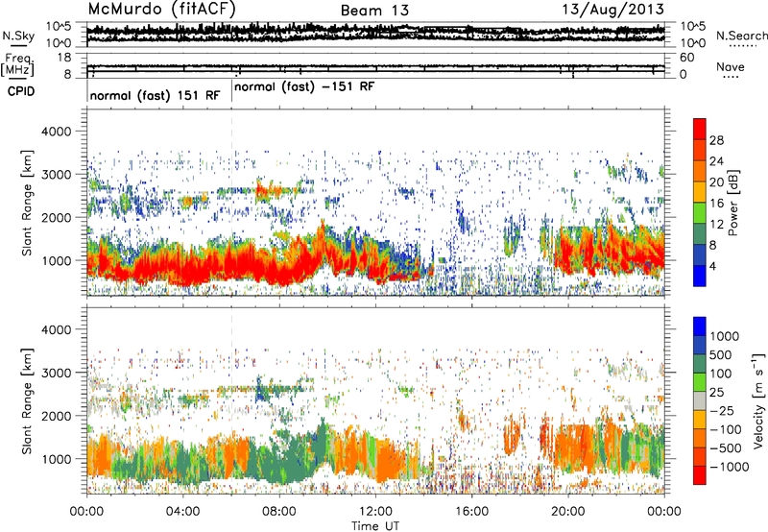Click the 3000 label on velocity panel axis
768x532 pixels.
click(x=56, y=373)
